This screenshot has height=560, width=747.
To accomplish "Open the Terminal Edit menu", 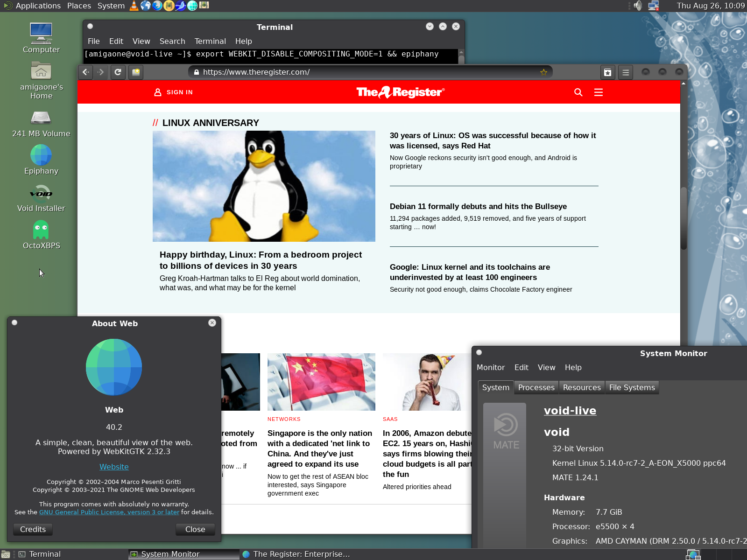I will coord(116,41).
